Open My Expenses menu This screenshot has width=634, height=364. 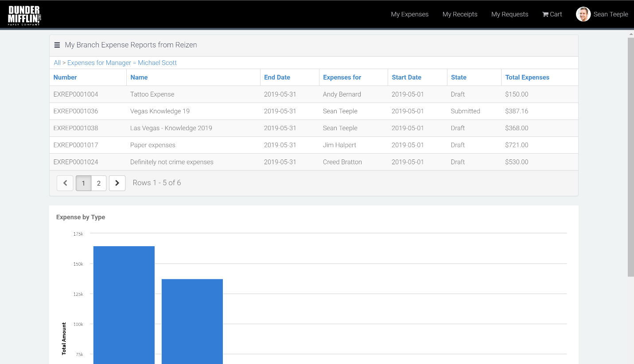tap(410, 14)
